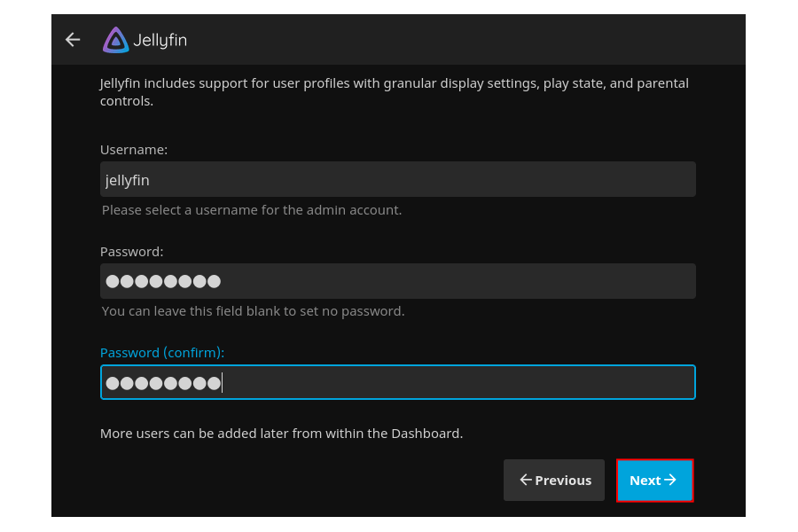Click the back chevron in the title bar
798x532 pixels.
[72, 39]
